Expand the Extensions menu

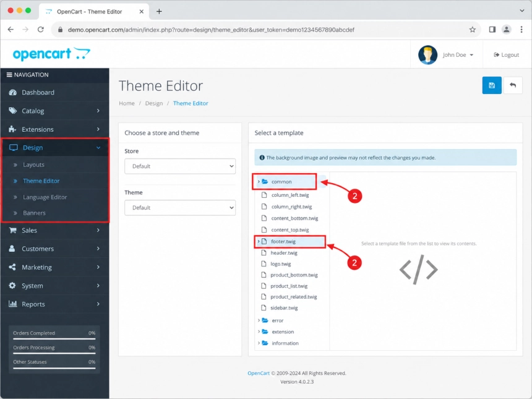tap(54, 129)
